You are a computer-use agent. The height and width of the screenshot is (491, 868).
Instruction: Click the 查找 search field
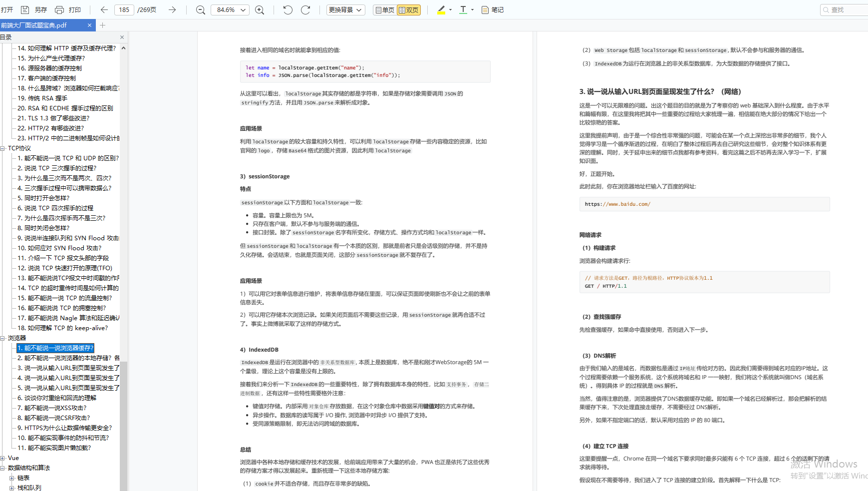coord(844,9)
